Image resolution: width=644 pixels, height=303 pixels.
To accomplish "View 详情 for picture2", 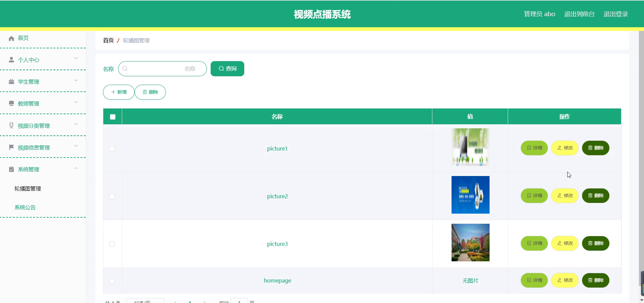I will [534, 196].
